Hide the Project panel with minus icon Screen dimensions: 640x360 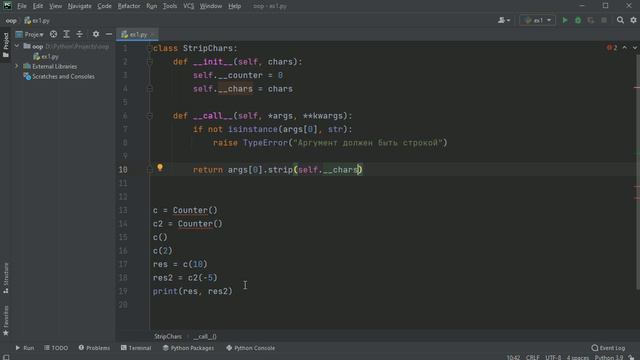pyautogui.click(x=109, y=34)
